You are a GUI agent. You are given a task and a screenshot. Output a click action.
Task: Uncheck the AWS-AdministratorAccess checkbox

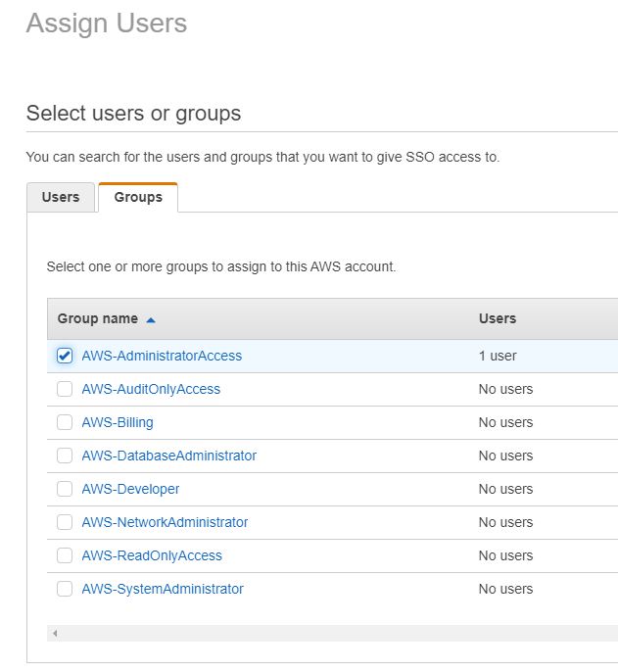[65, 356]
